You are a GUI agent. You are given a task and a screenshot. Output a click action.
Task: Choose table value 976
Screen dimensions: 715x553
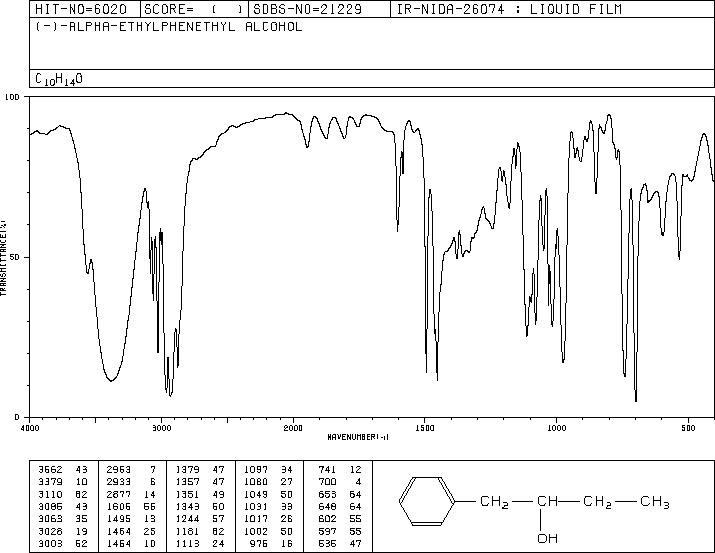pos(259,543)
